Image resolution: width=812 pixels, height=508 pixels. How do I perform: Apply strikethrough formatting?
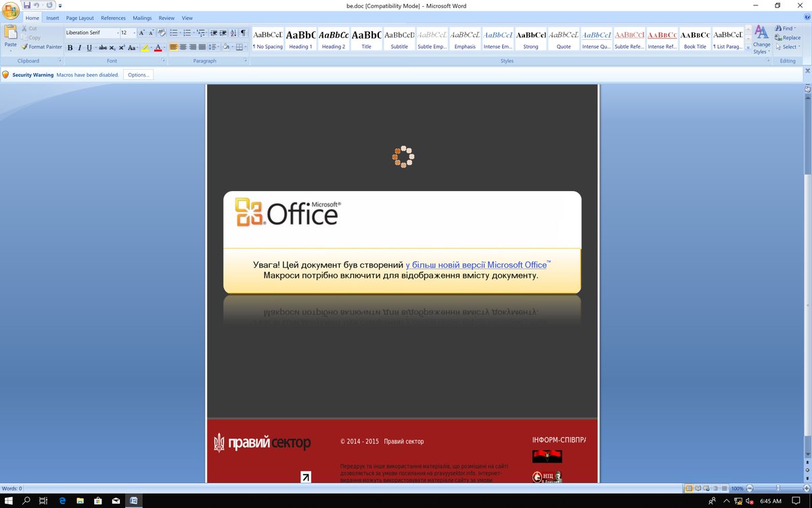[103, 47]
